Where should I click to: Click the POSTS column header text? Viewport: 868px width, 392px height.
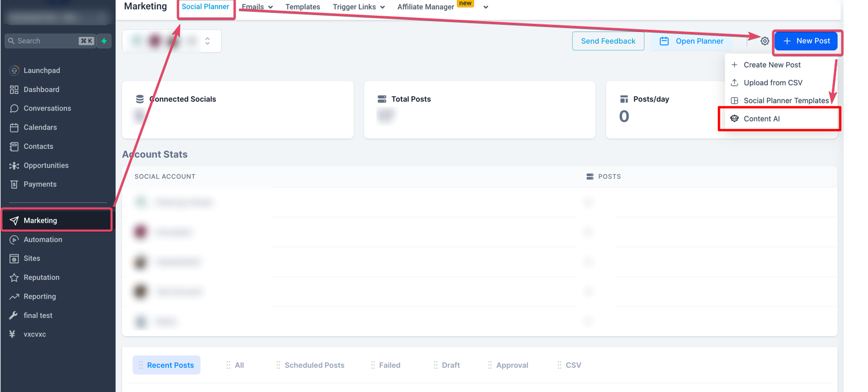[609, 176]
